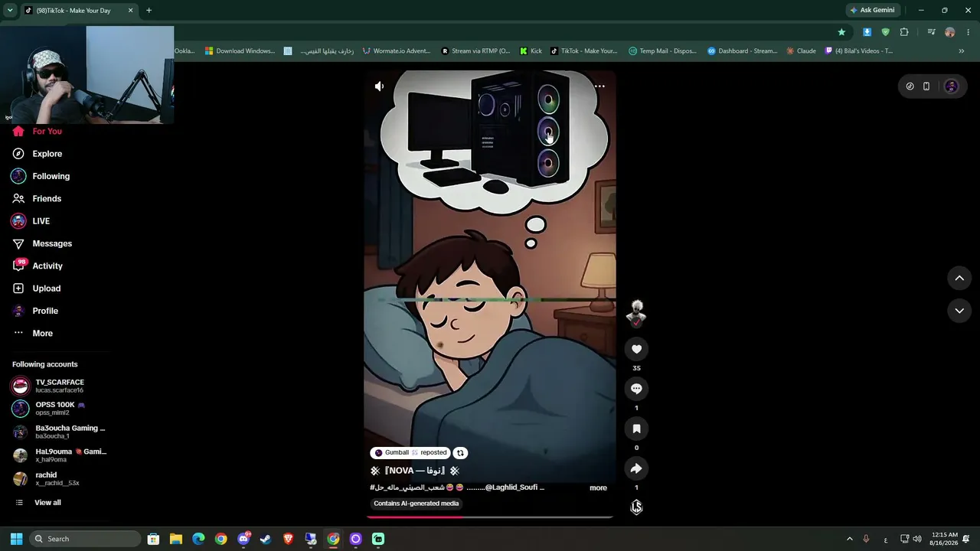This screenshot has height=551, width=980.
Task: Share the video using the arrow icon
Action: (636, 468)
